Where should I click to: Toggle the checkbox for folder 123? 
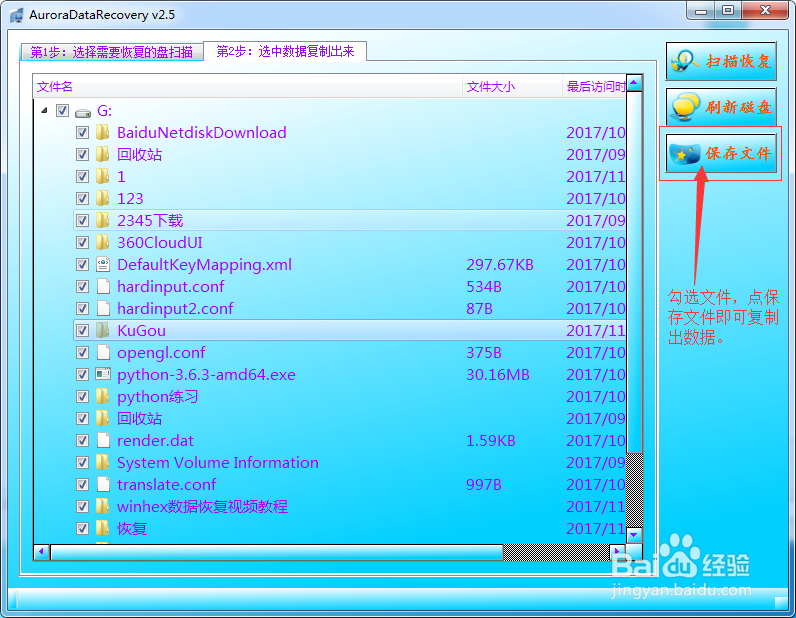click(x=82, y=199)
